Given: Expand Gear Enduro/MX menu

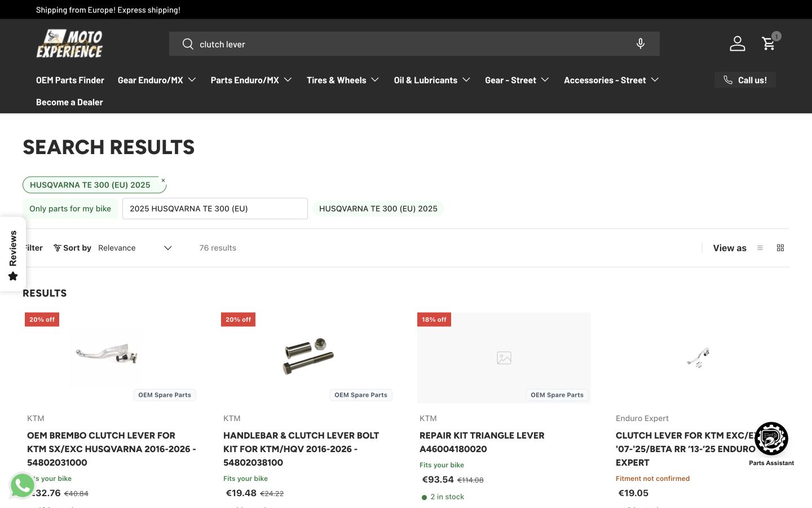Looking at the screenshot, I should (x=157, y=80).
